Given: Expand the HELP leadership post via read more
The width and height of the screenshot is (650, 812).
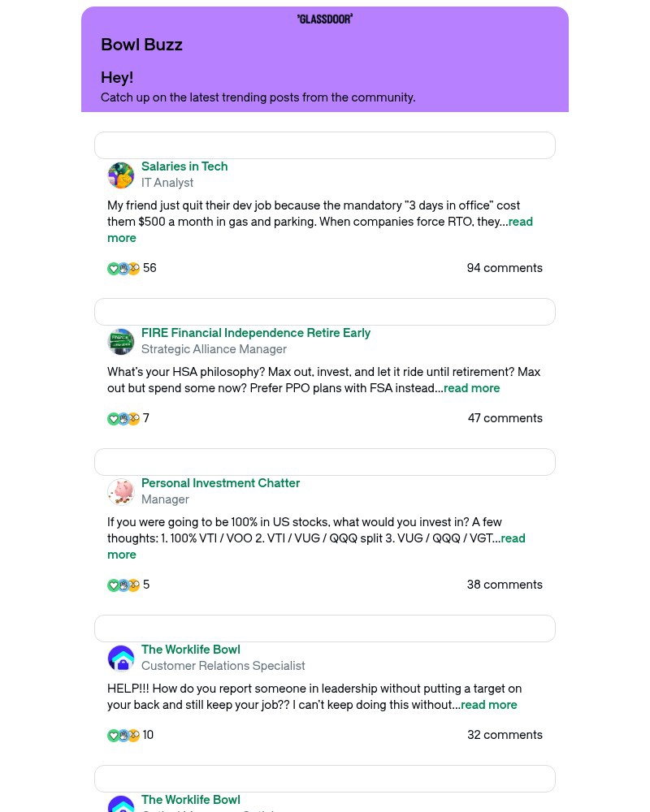Looking at the screenshot, I should [488, 705].
